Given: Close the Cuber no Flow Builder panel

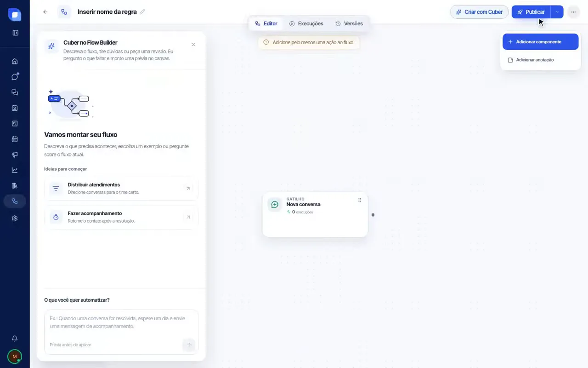Looking at the screenshot, I should pos(193,45).
